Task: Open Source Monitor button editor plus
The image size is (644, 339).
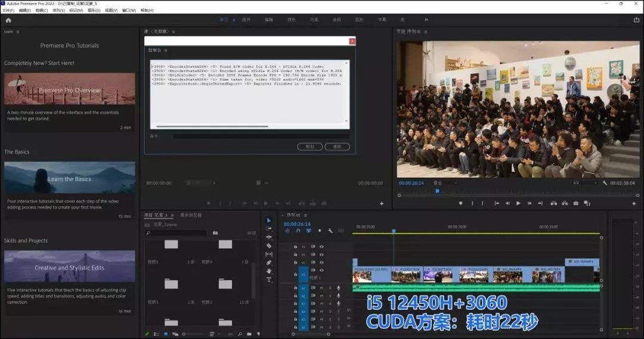Action: coord(382,203)
